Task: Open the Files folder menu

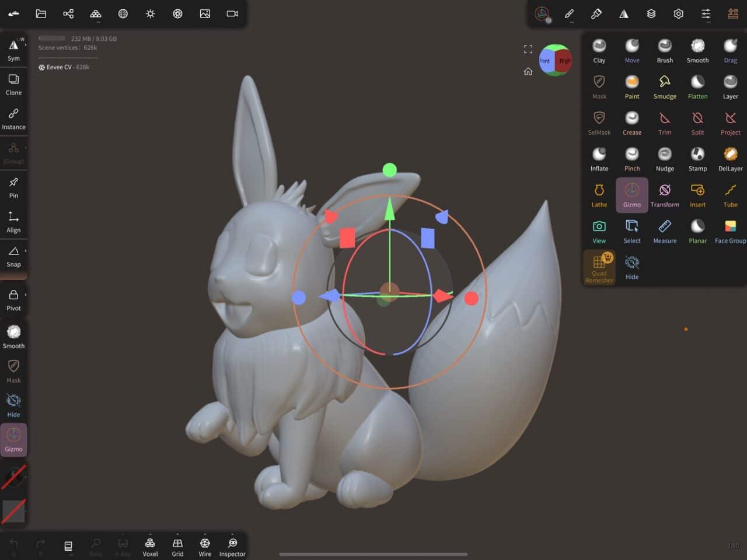Action: 41,13
